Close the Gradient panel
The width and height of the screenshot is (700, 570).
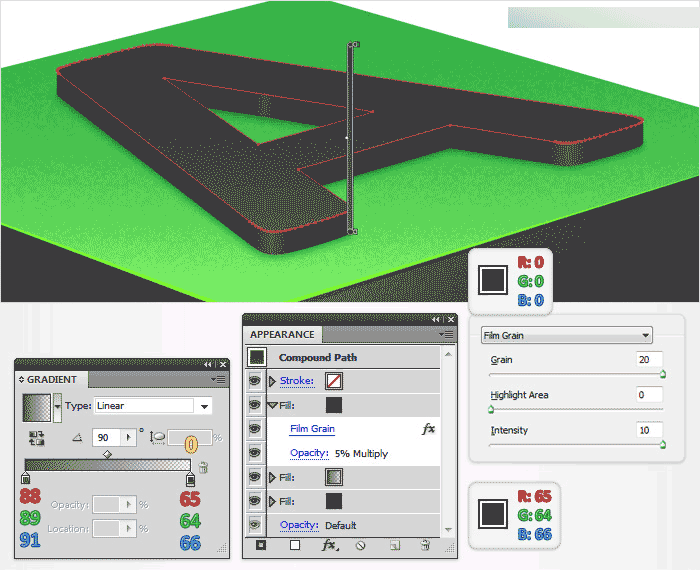(x=223, y=364)
